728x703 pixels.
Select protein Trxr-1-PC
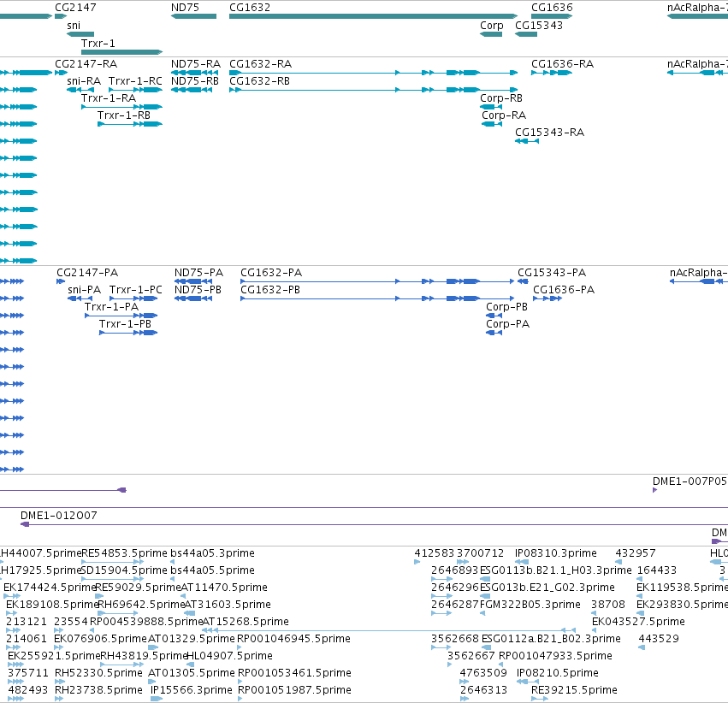pos(133,298)
